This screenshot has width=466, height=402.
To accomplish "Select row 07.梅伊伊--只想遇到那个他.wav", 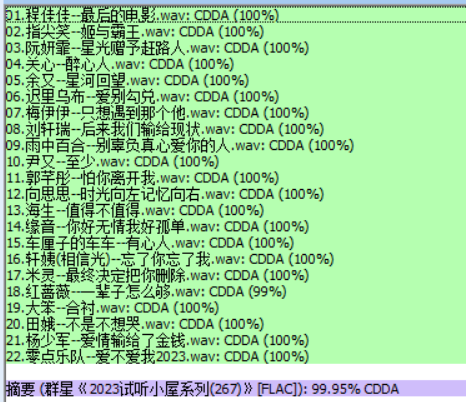I will [236, 113].
